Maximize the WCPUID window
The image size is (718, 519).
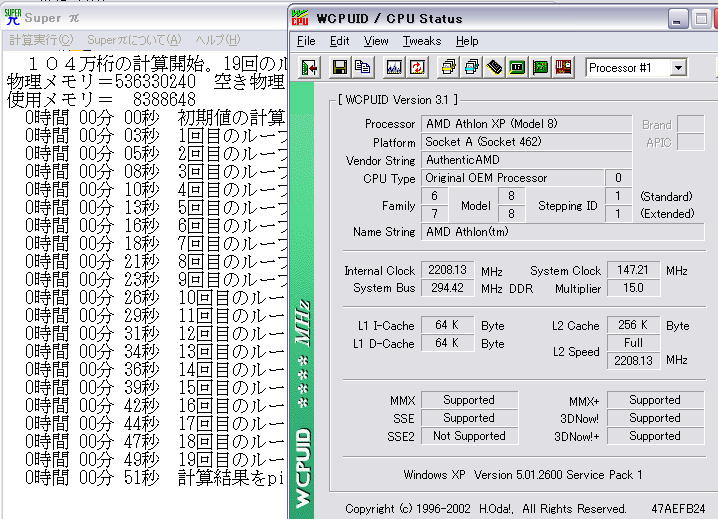pos(701,19)
